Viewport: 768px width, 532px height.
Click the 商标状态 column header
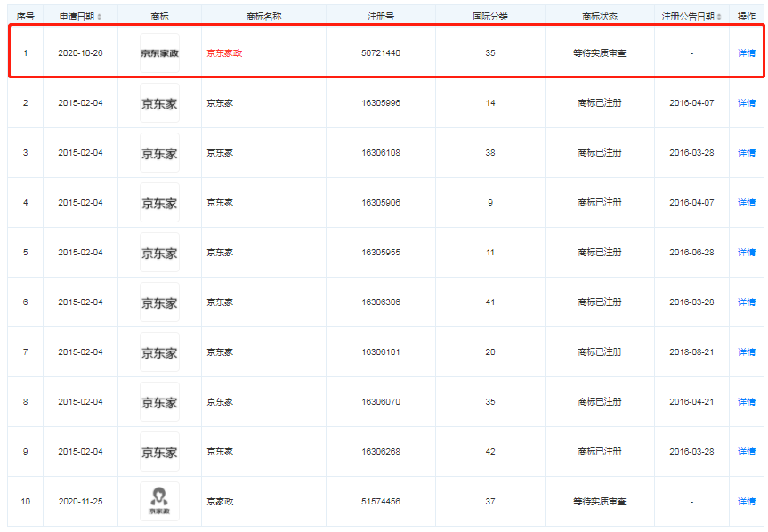(600, 17)
